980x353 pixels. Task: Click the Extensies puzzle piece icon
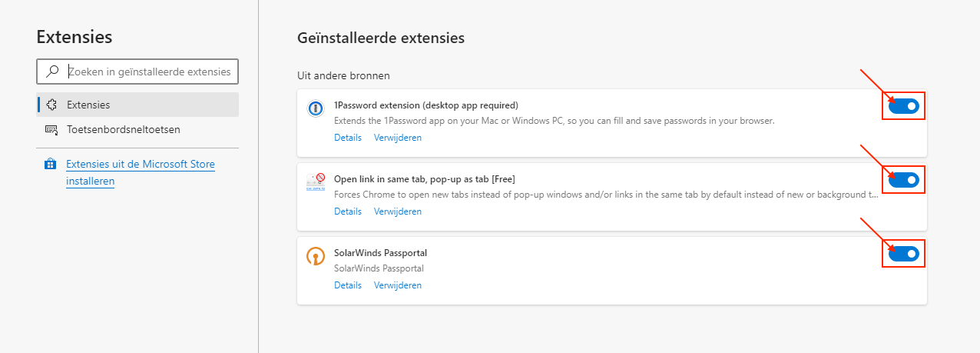click(51, 105)
